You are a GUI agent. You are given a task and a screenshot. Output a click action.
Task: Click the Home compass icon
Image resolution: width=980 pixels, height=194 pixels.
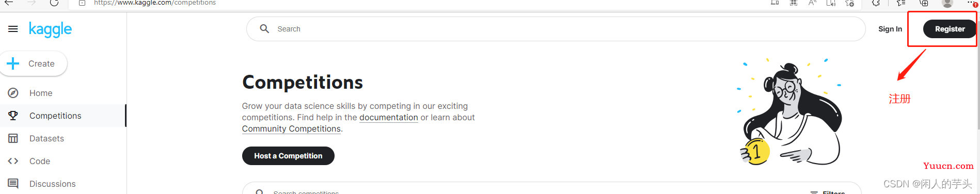point(13,93)
